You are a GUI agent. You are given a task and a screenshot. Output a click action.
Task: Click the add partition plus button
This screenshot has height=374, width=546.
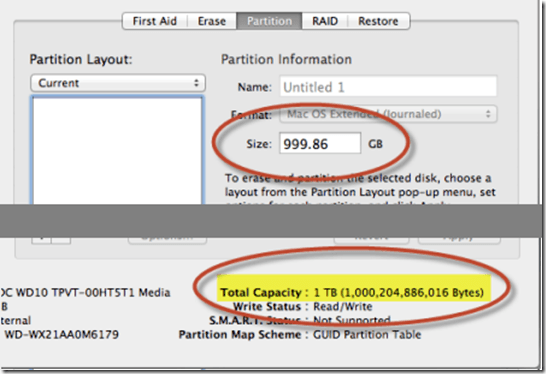(41, 241)
